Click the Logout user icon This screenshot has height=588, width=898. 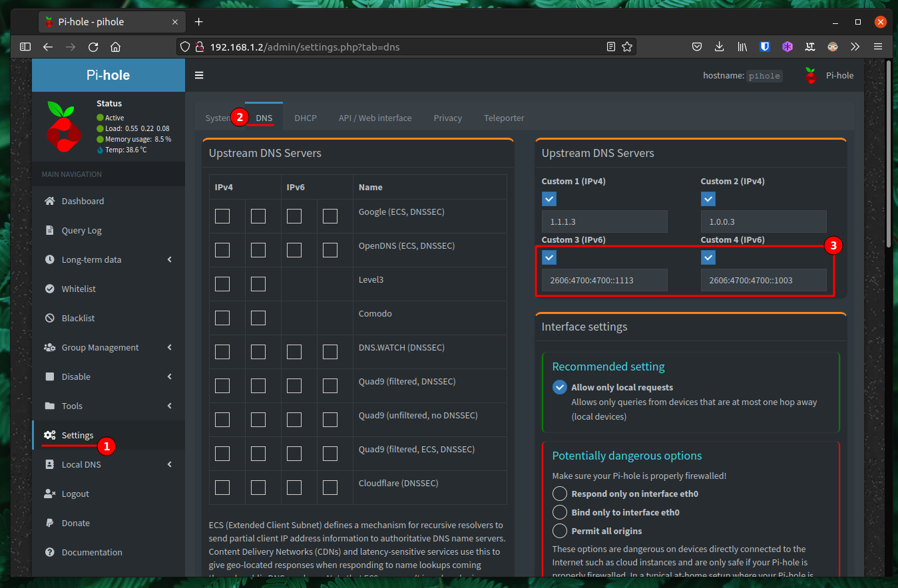(x=49, y=494)
